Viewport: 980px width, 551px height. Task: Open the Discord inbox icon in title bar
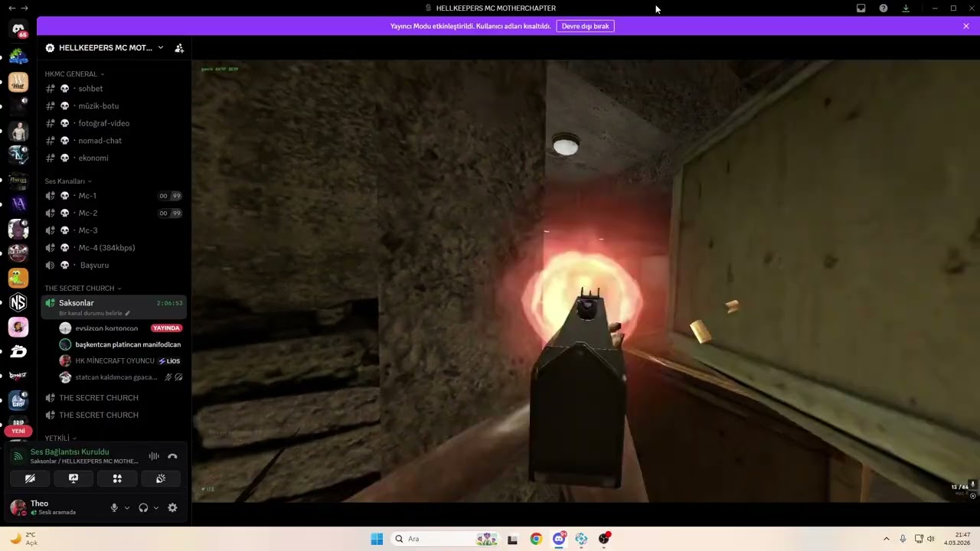click(x=861, y=8)
